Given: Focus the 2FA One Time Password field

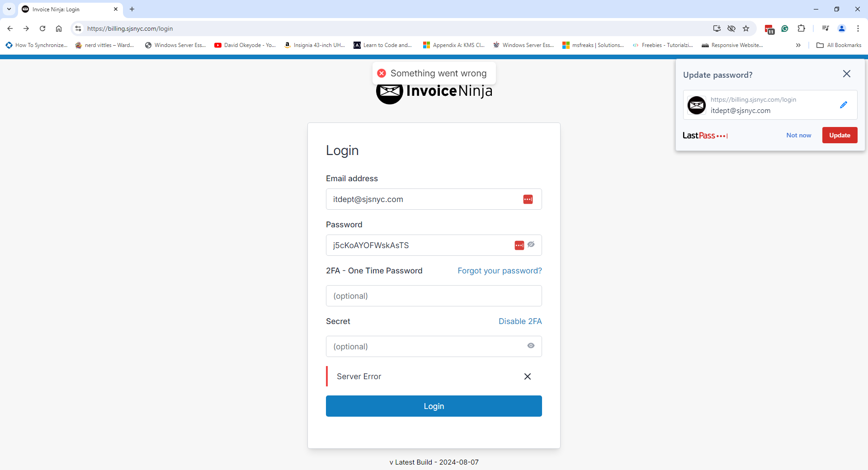Looking at the screenshot, I should [x=434, y=296].
